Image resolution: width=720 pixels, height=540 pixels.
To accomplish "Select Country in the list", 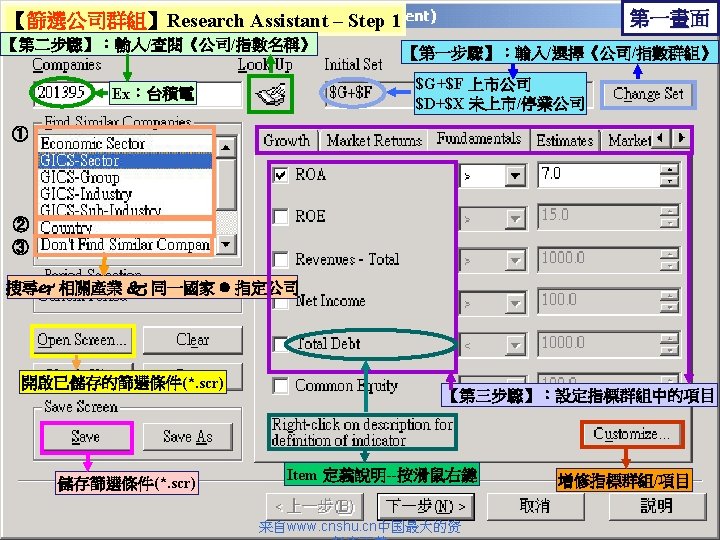I will pos(125,228).
